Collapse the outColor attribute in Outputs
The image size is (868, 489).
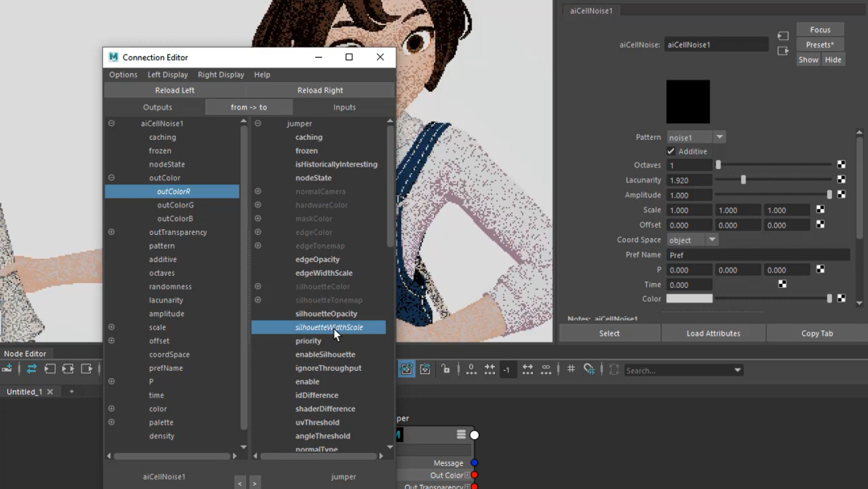pyautogui.click(x=112, y=178)
